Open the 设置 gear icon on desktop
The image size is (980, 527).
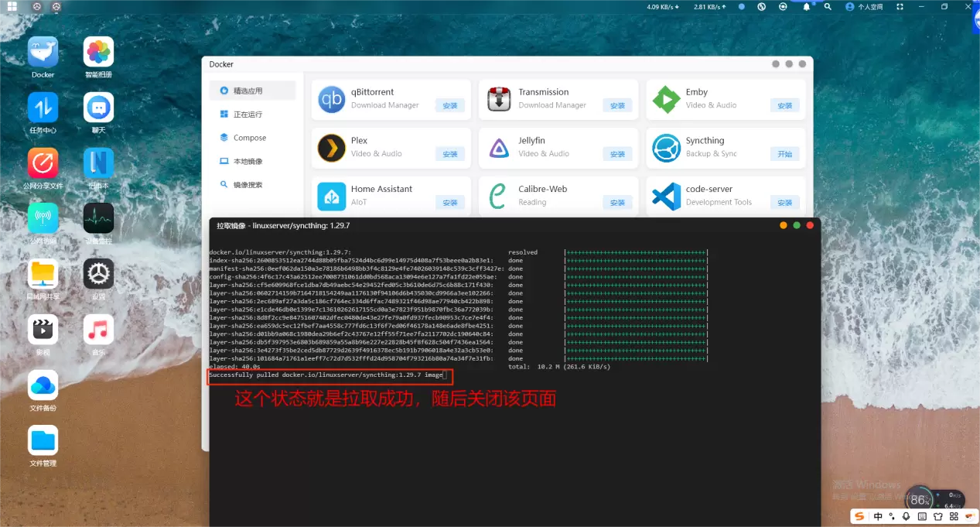(98, 275)
